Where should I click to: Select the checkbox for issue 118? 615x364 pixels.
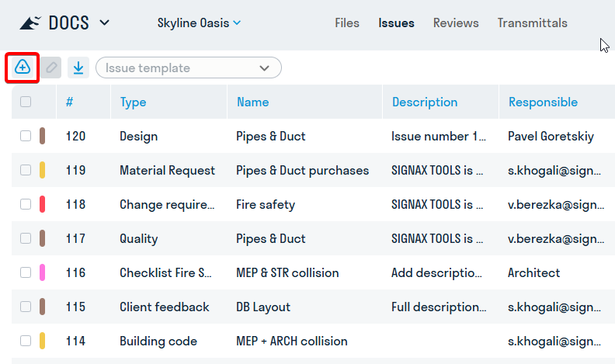tap(26, 204)
